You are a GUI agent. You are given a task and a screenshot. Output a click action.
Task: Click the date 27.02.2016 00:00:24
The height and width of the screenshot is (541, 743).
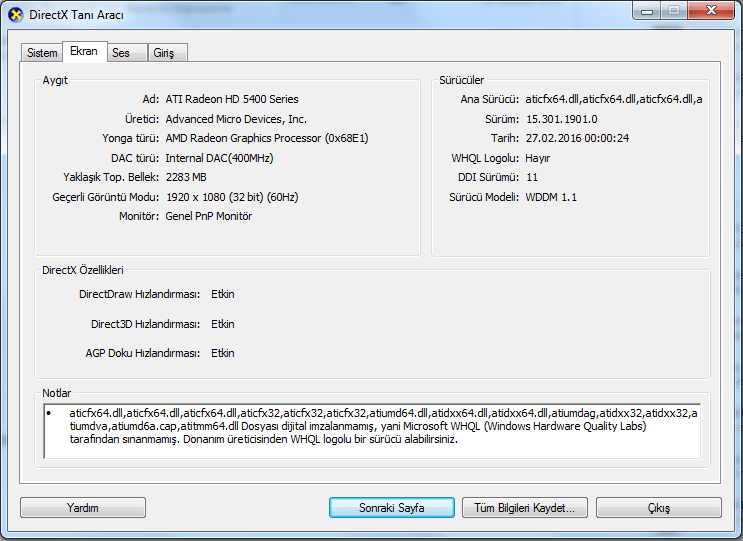coord(577,138)
